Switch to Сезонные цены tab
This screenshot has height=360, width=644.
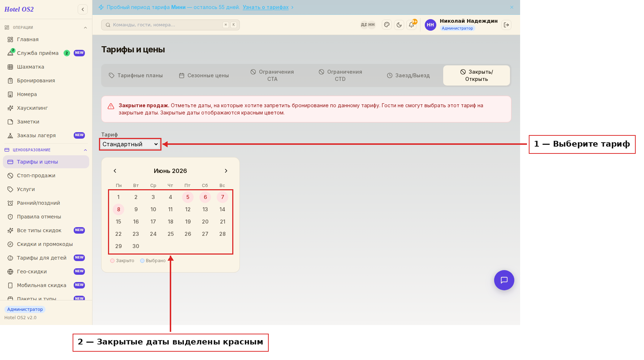(x=204, y=75)
